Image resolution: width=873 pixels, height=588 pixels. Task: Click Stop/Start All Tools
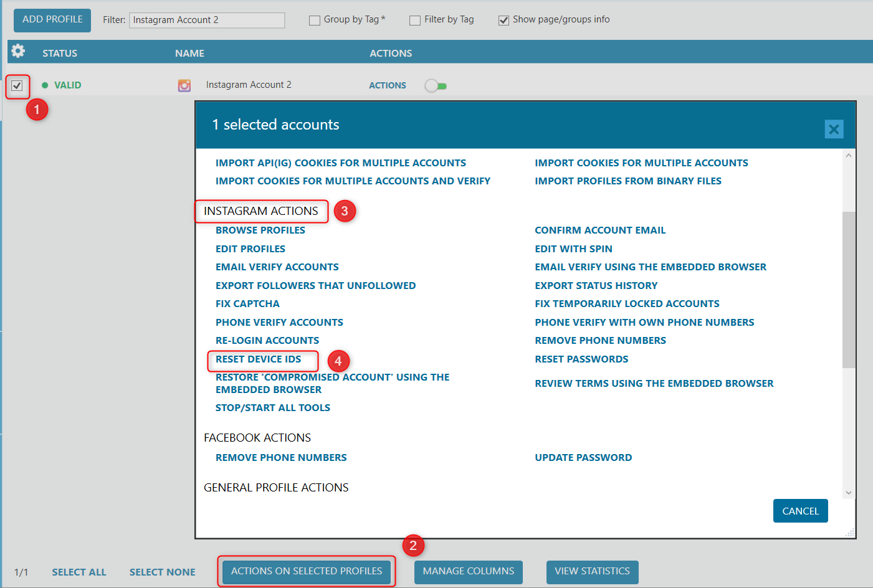tap(273, 408)
